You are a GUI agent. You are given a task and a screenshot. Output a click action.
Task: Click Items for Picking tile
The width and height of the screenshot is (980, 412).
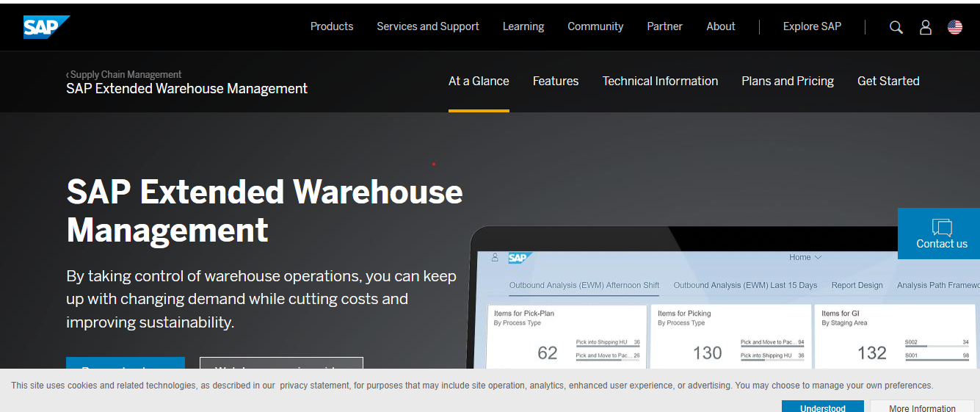coord(731,336)
